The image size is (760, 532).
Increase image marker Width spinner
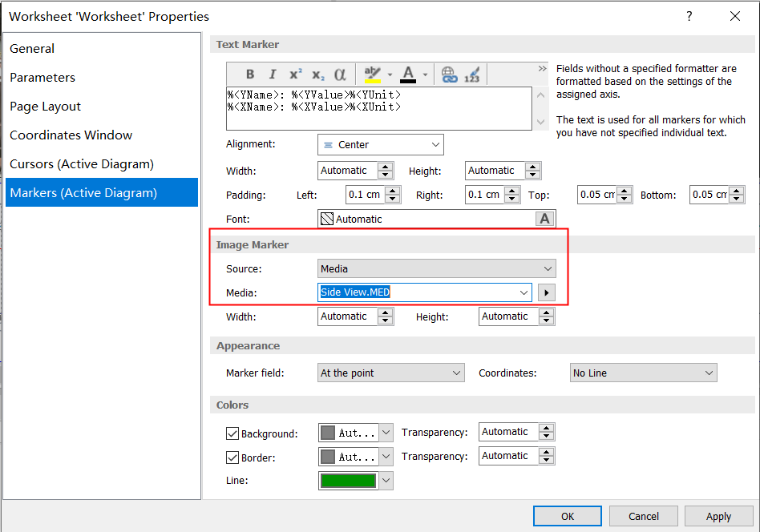point(386,312)
